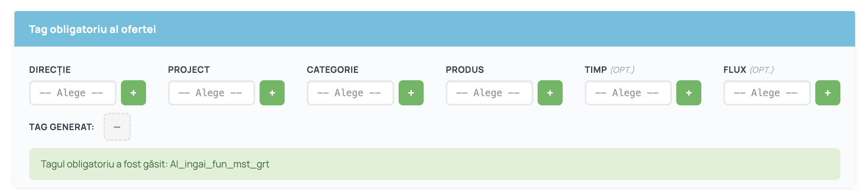This screenshot has width=868, height=190.
Task: Choose a value in Categorie dropdown
Action: click(x=350, y=93)
